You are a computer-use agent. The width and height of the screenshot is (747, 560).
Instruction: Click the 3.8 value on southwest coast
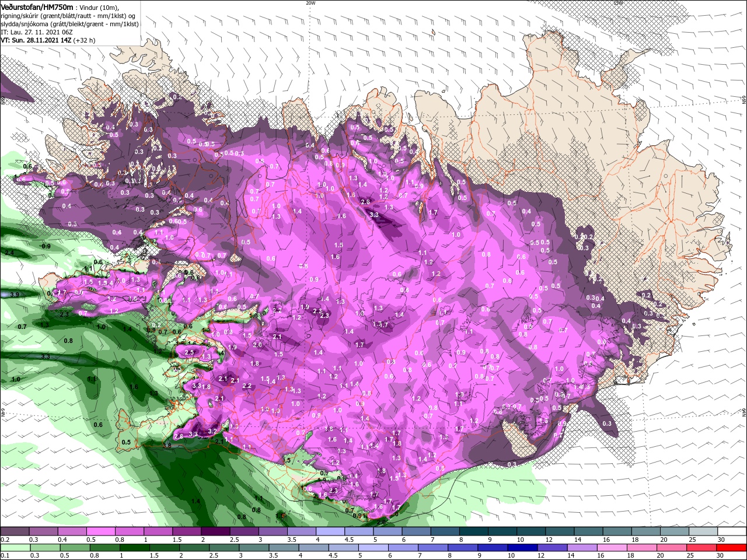point(167,446)
